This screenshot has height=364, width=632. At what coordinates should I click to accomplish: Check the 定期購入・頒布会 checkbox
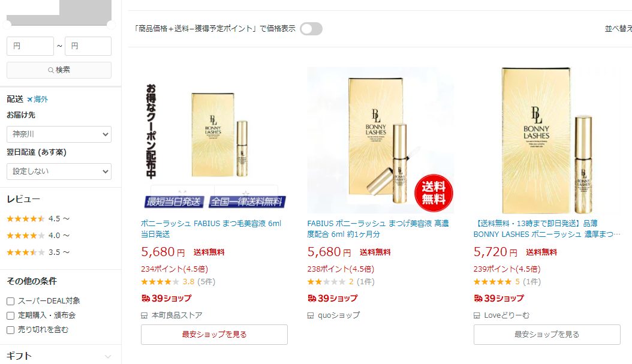pyautogui.click(x=11, y=315)
